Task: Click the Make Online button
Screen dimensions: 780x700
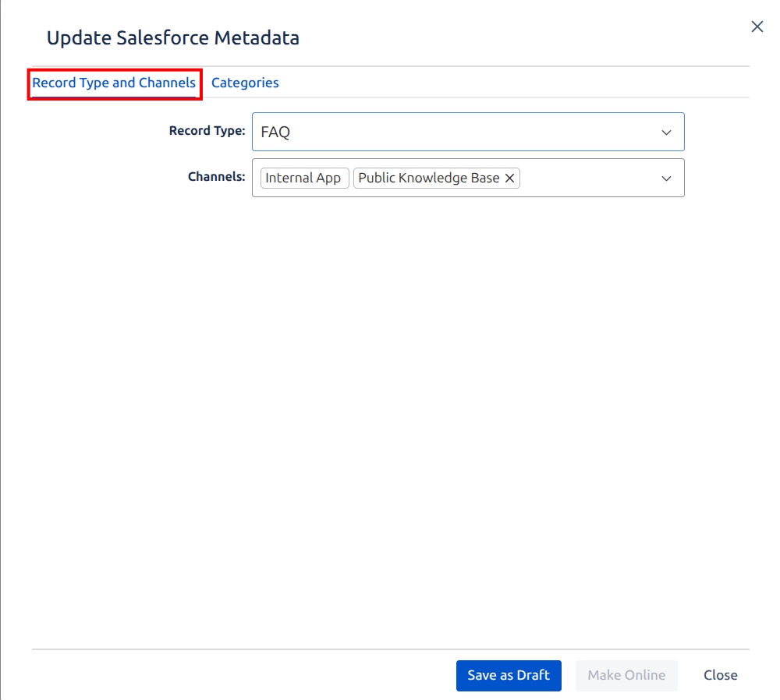Action: pyautogui.click(x=626, y=675)
